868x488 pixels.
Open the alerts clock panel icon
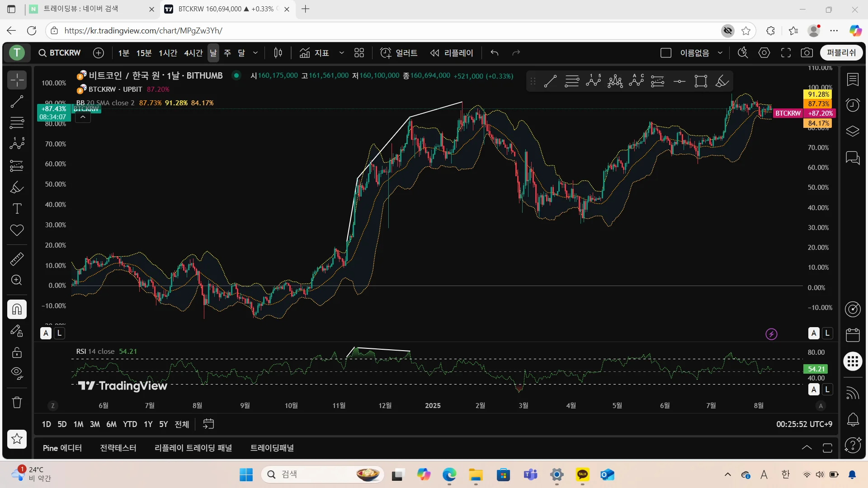[853, 105]
